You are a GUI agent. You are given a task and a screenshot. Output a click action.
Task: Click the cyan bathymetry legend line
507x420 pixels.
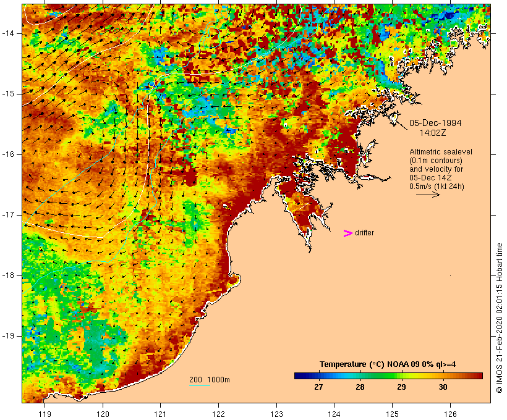pyautogui.click(x=200, y=385)
